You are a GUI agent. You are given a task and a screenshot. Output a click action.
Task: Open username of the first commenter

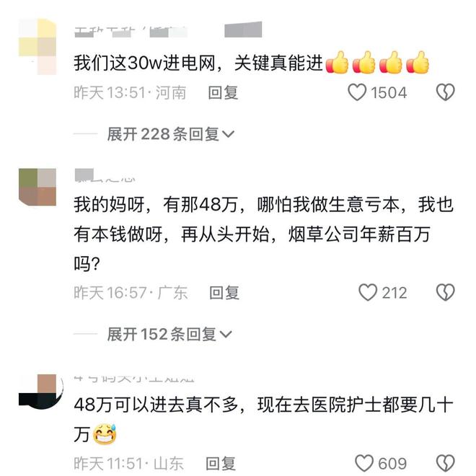[131, 32]
